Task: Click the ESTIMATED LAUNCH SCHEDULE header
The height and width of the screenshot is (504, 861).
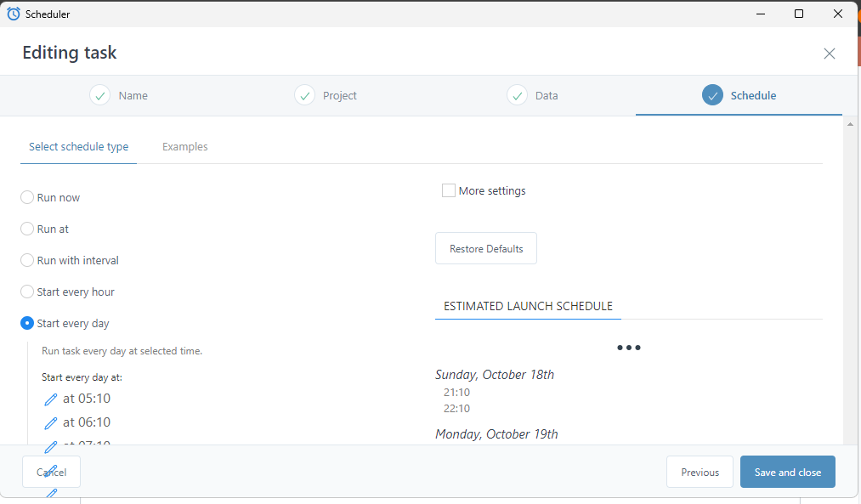Action: click(528, 306)
